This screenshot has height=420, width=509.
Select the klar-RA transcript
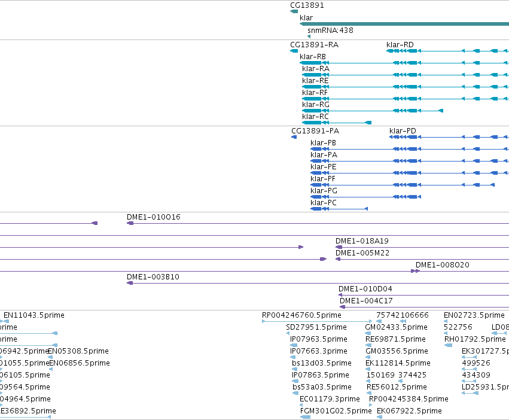coord(316,69)
